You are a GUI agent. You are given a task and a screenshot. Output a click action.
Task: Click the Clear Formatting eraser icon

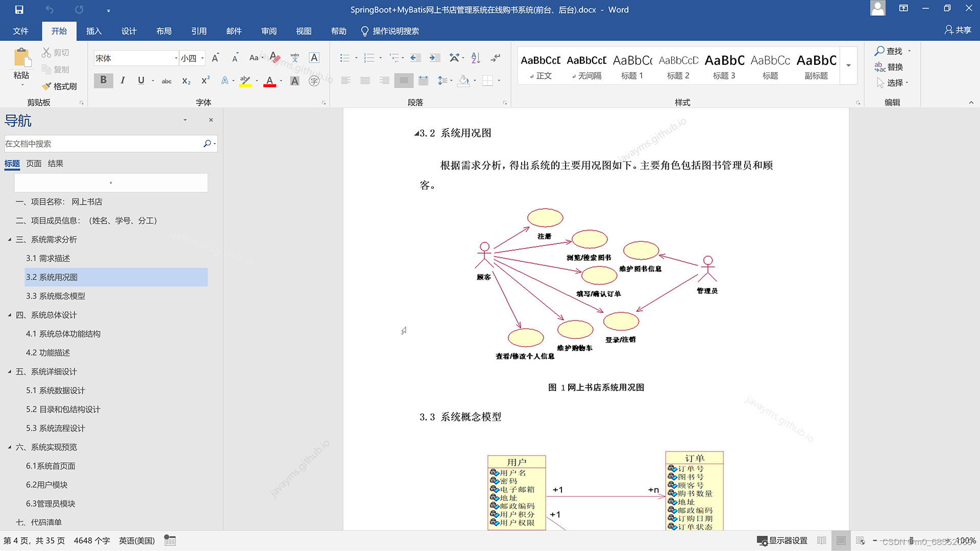click(275, 57)
